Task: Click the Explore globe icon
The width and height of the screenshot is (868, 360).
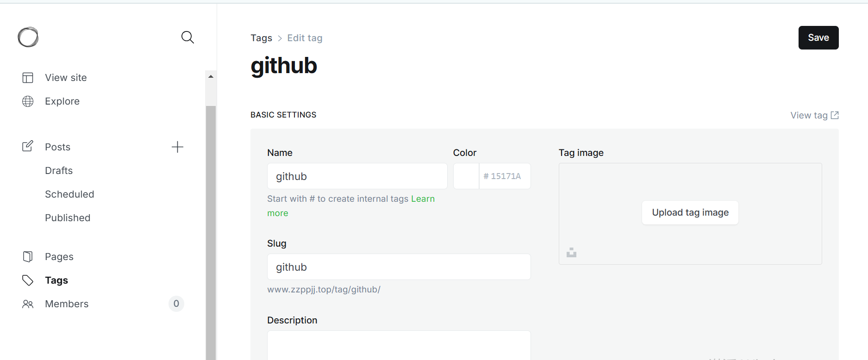Action: (28, 101)
